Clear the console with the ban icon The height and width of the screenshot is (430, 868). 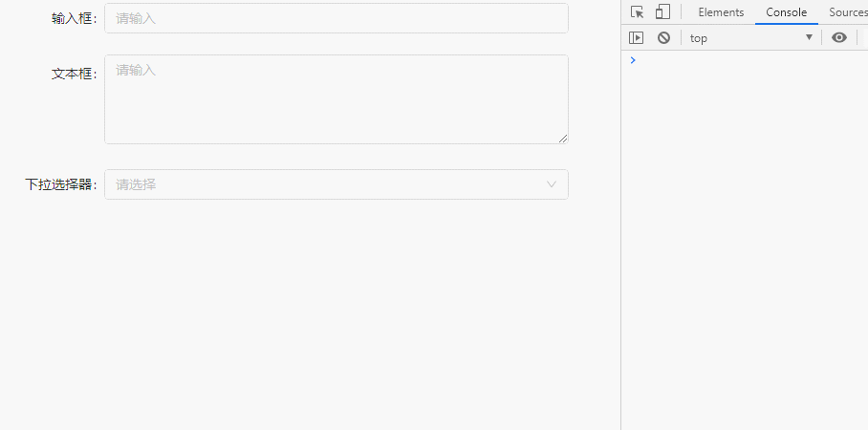pyautogui.click(x=663, y=37)
